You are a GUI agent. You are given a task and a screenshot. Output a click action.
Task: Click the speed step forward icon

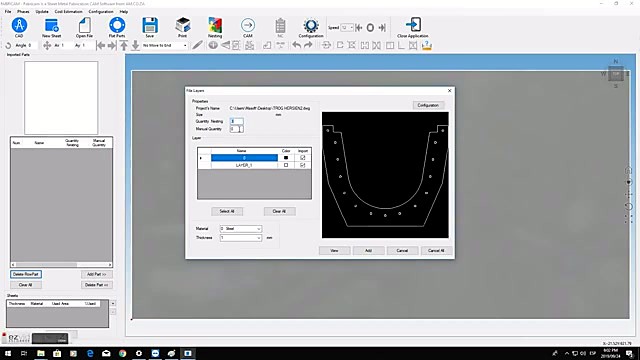(x=382, y=28)
